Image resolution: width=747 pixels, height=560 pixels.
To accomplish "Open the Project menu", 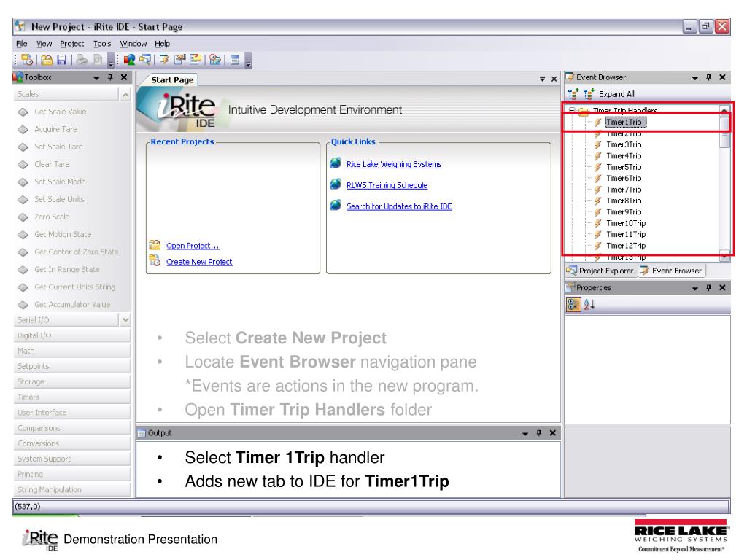I will (x=72, y=43).
